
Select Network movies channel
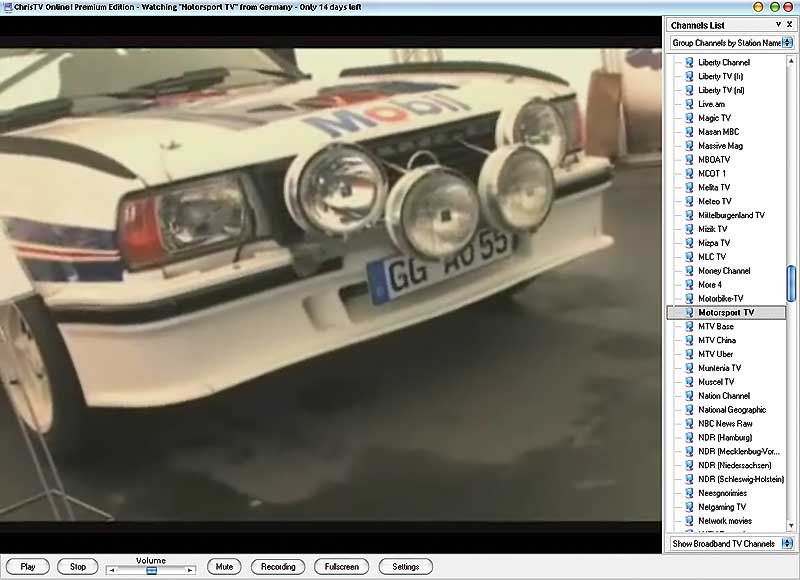click(725, 521)
